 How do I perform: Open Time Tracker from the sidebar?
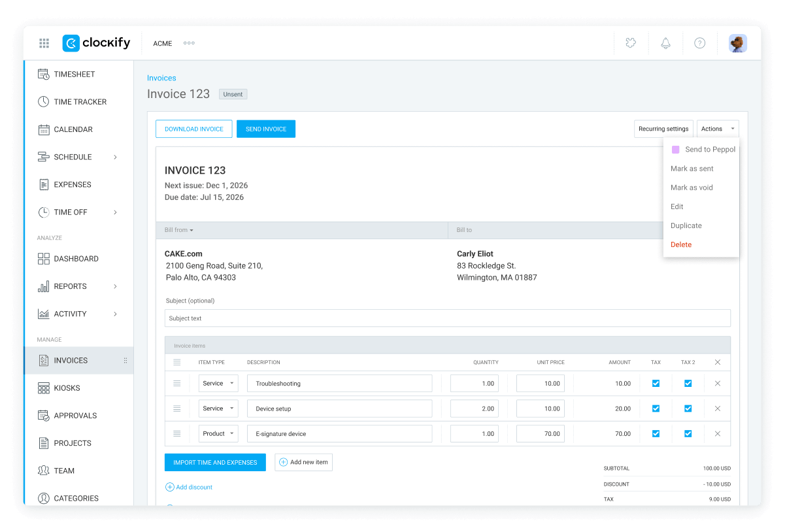tap(78, 102)
